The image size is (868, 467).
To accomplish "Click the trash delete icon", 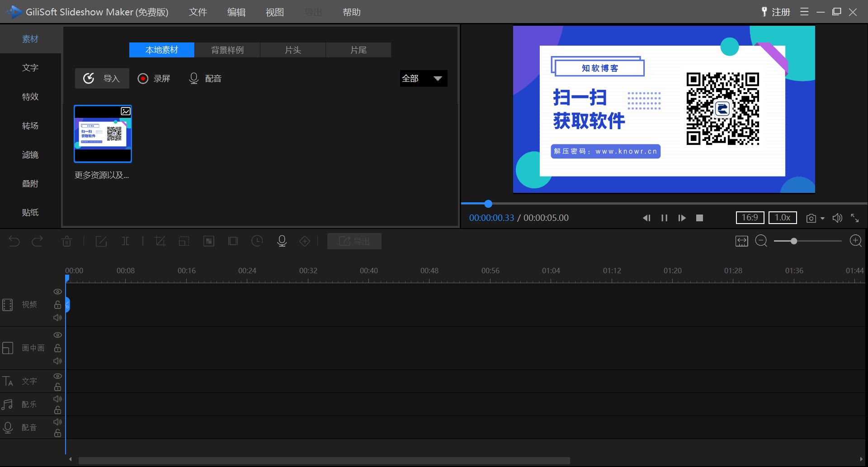I will pos(66,241).
